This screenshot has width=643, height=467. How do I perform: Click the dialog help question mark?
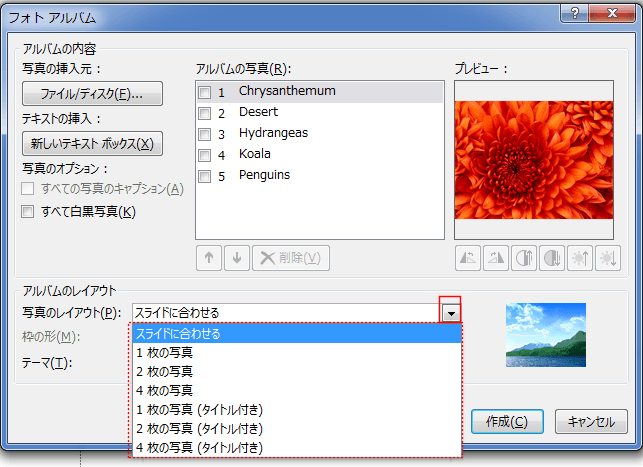575,13
